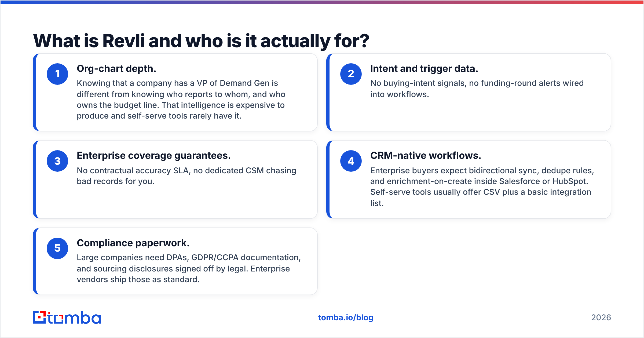Screen dimensions: 644x338
Task: Click the "No buying-intent signals" description text
Action: pos(477,89)
